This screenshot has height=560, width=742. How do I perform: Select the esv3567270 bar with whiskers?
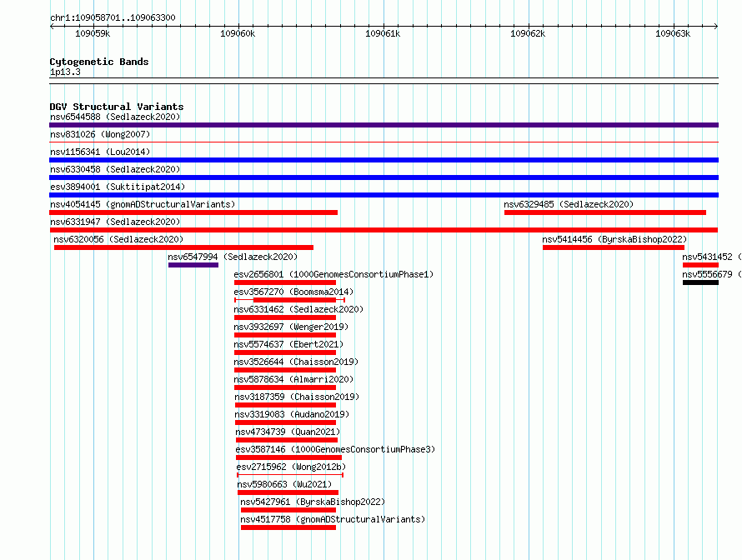289,300
